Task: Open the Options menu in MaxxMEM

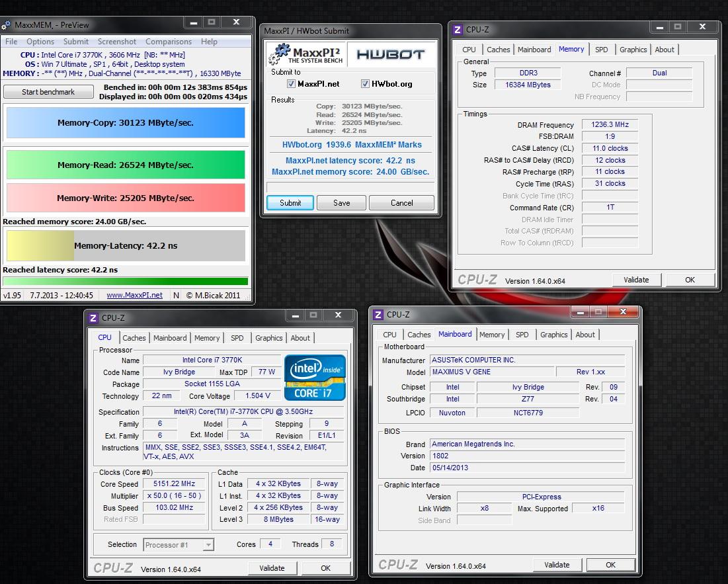Action: click(40, 42)
